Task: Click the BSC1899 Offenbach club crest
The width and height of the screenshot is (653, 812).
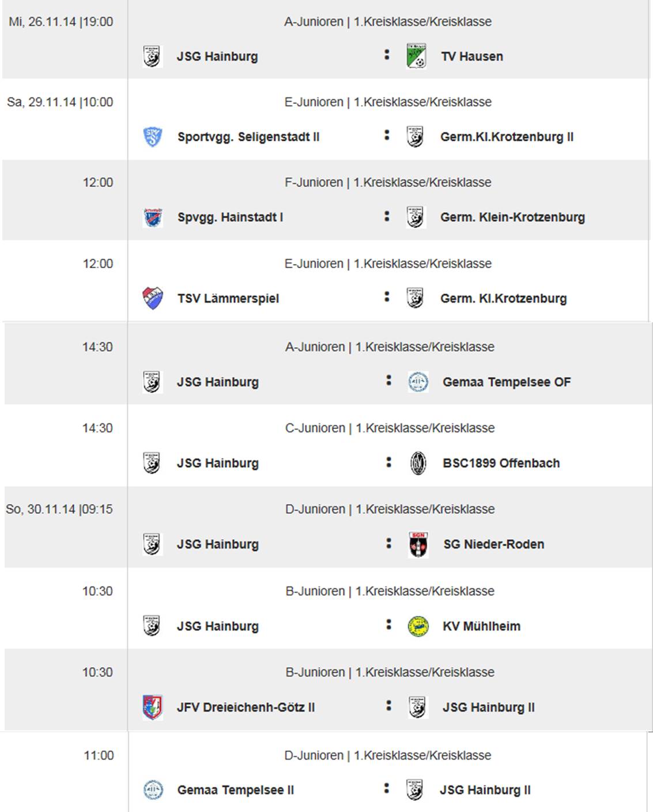Action: pyautogui.click(x=418, y=463)
